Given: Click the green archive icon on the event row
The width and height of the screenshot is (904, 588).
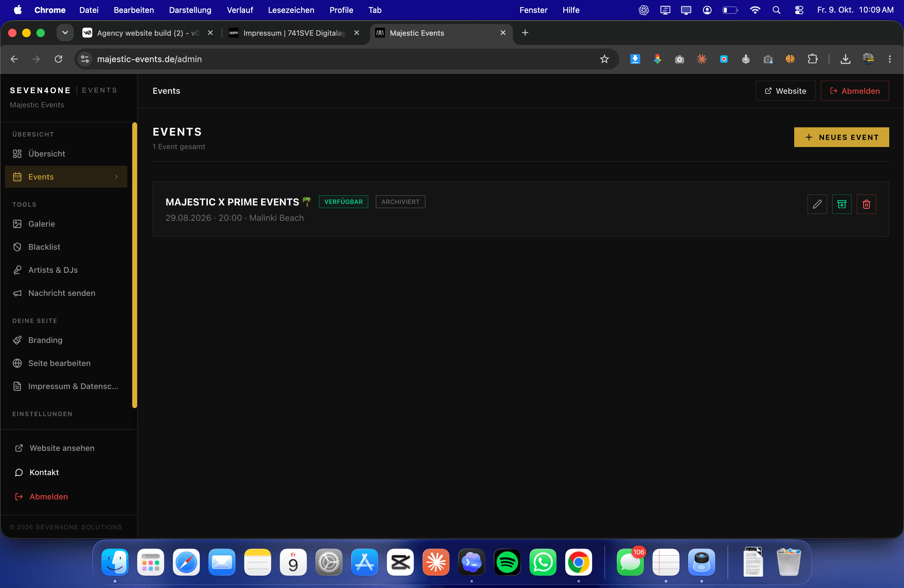Looking at the screenshot, I should 842,205.
